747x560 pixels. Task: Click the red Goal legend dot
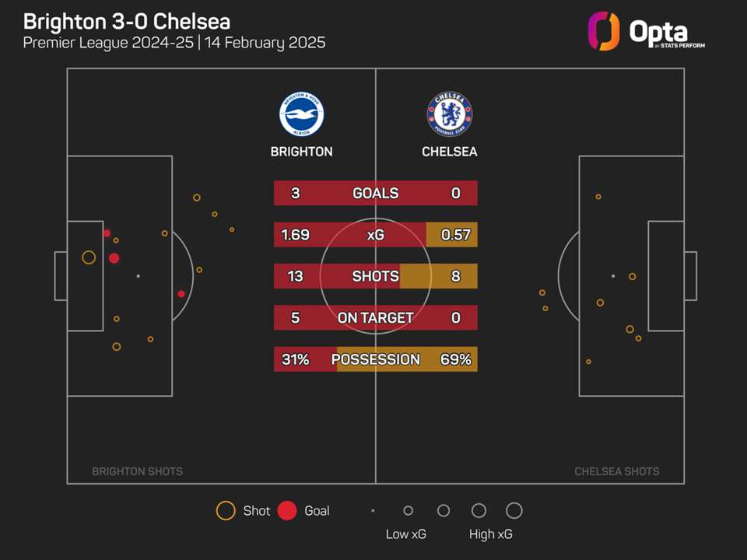(x=287, y=511)
